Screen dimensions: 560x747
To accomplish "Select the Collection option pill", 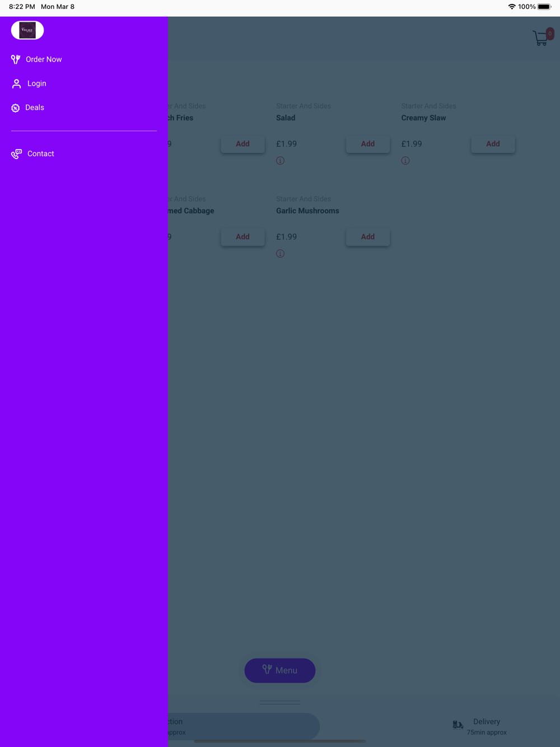I will (x=244, y=726).
